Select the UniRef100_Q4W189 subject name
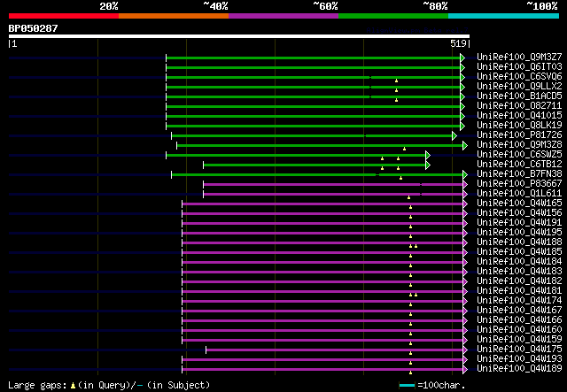Viewport: 567px width, 392px height. pyautogui.click(x=519, y=369)
